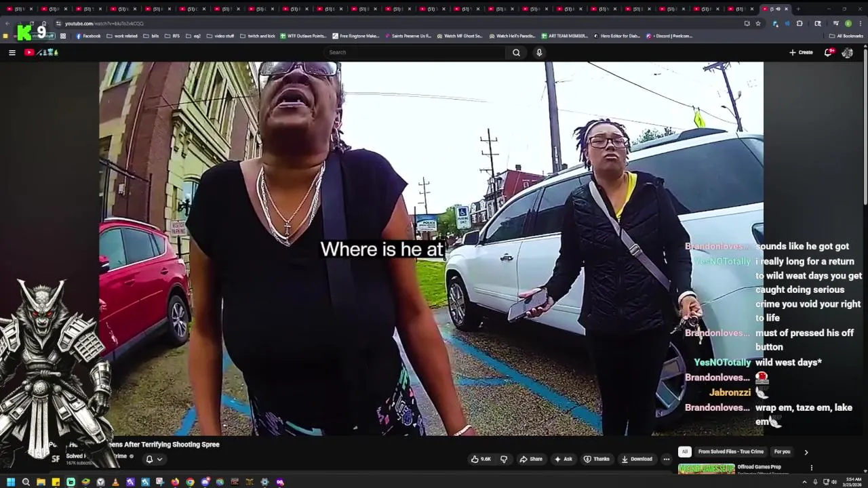Send Thanks to the creator
Image resolution: width=868 pixels, height=488 pixels.
(x=597, y=459)
